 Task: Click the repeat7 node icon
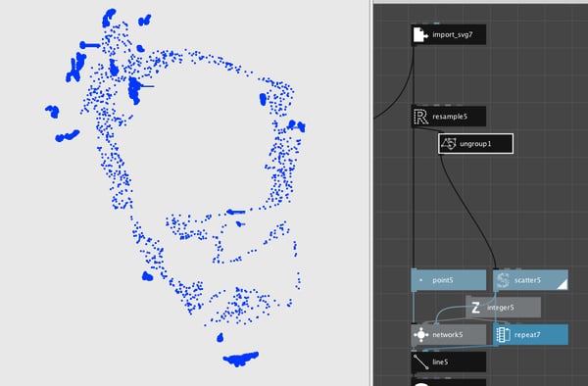point(503,335)
